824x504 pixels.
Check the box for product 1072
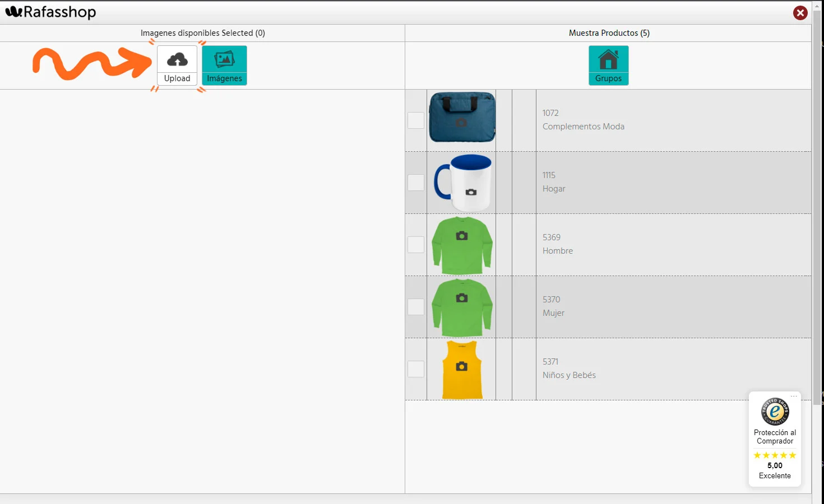coord(415,120)
